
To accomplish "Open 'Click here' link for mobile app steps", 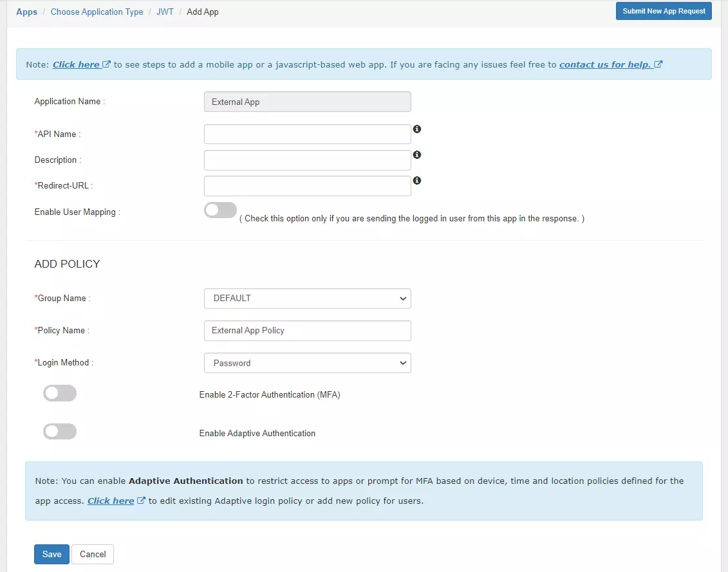I will 81,64.
